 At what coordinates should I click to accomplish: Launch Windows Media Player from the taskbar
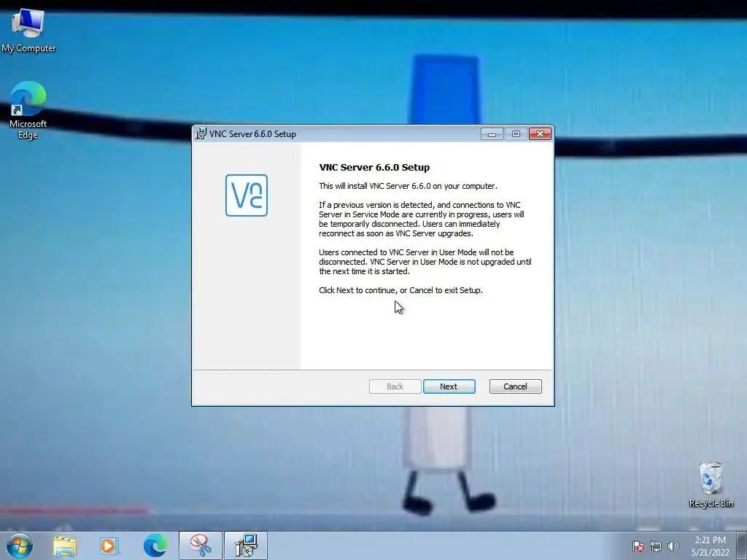tap(109, 545)
